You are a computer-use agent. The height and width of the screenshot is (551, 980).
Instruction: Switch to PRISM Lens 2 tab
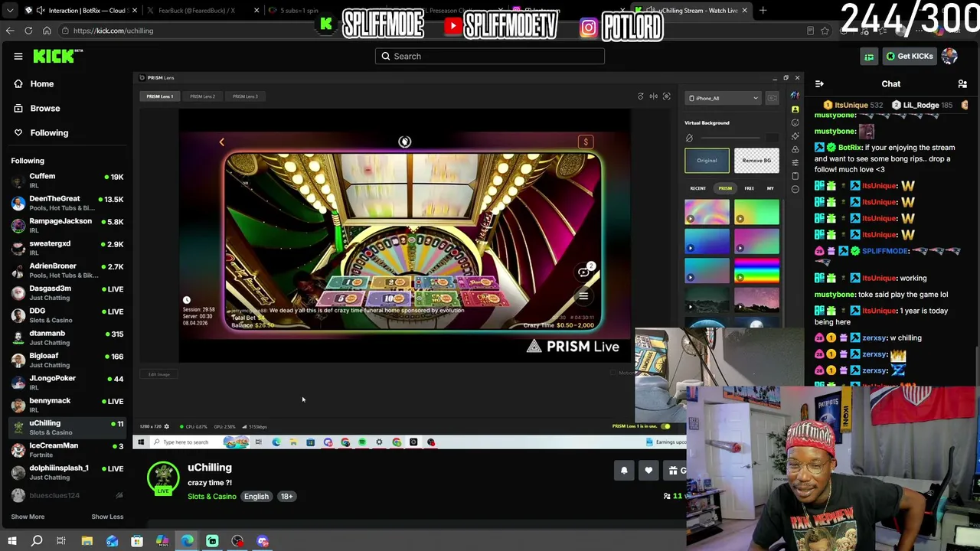[x=202, y=96]
